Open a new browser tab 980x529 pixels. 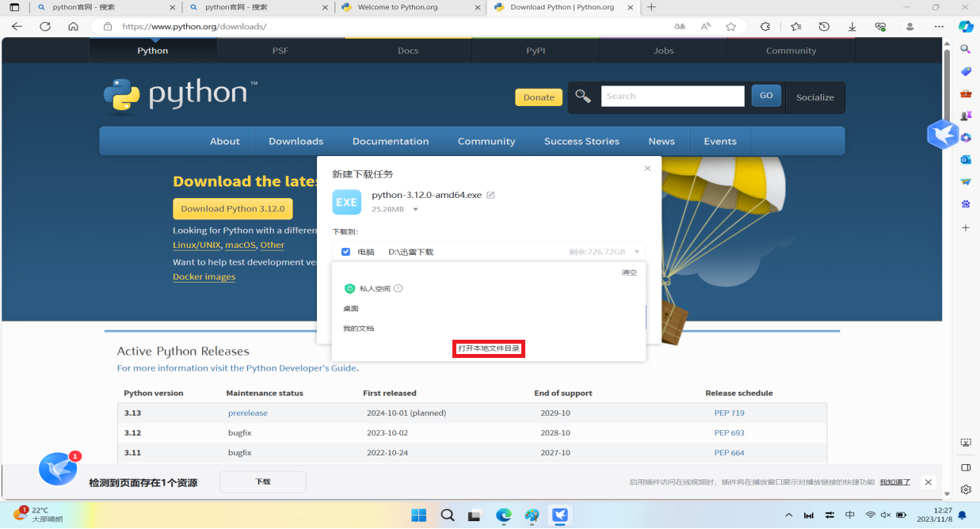(651, 7)
